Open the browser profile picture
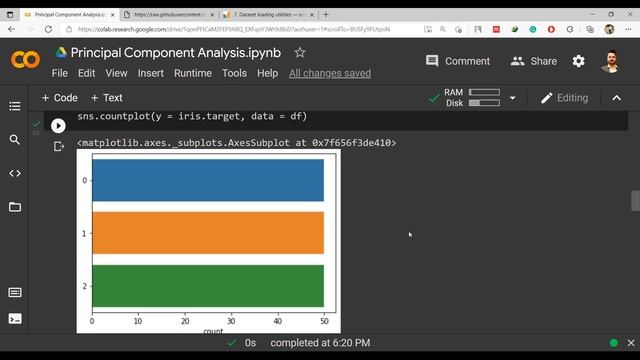The height and width of the screenshot is (360, 640). (609, 29)
